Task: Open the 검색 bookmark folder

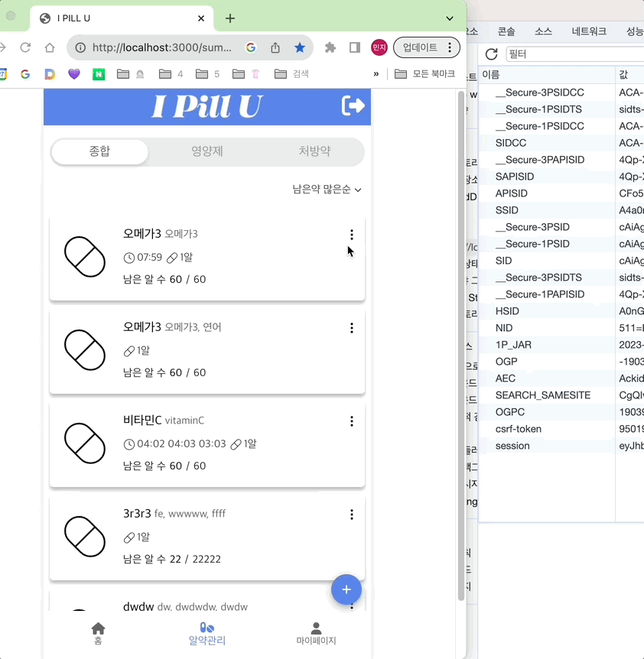Action: (x=291, y=74)
